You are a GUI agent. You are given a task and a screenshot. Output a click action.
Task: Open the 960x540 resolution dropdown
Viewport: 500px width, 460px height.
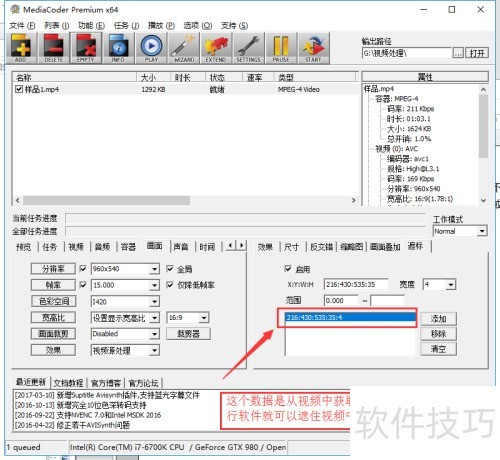[x=154, y=269]
